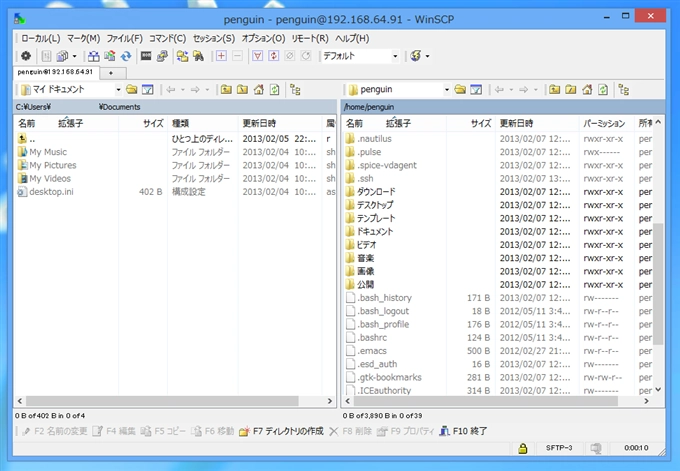Click the SFTP-3 protocol status entry
Viewport: 680px width, 471px height.
pos(559,448)
